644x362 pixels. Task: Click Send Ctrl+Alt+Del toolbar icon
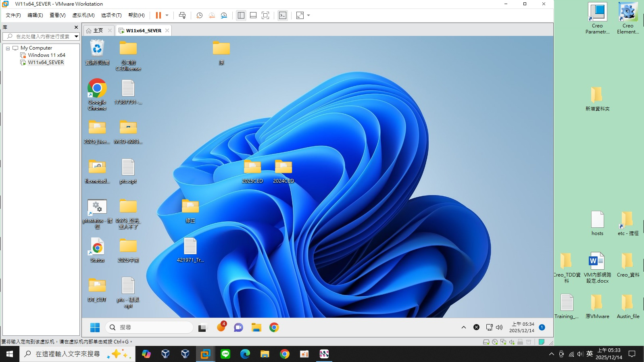point(182,15)
